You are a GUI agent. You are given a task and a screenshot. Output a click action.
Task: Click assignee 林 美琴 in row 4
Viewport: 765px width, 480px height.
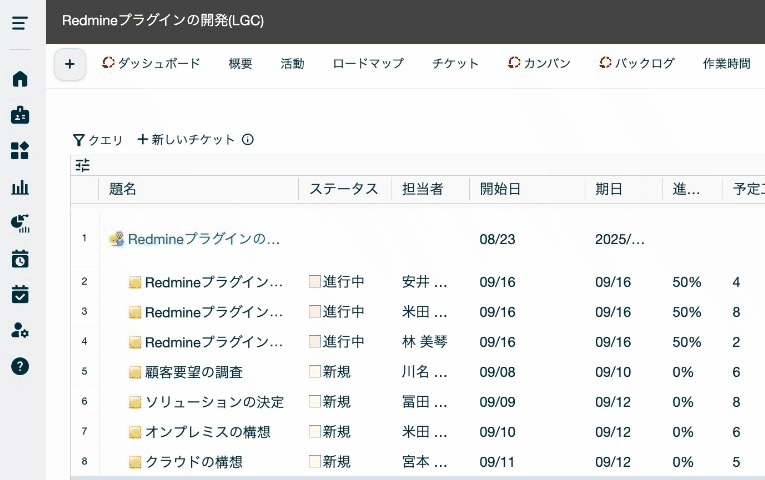click(424, 342)
